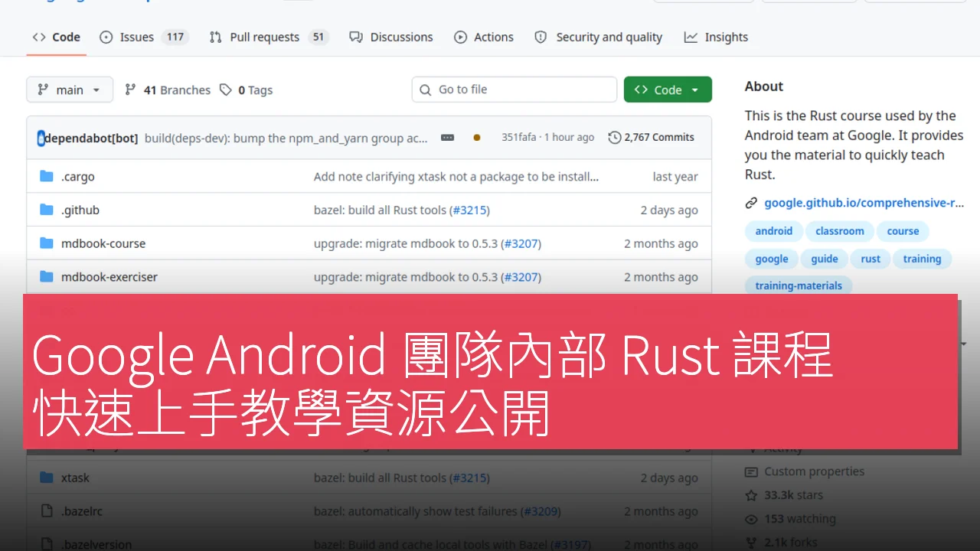Viewport: 980px width, 551px height.
Task: Click the history clock icon beside Commits
Action: tap(614, 138)
